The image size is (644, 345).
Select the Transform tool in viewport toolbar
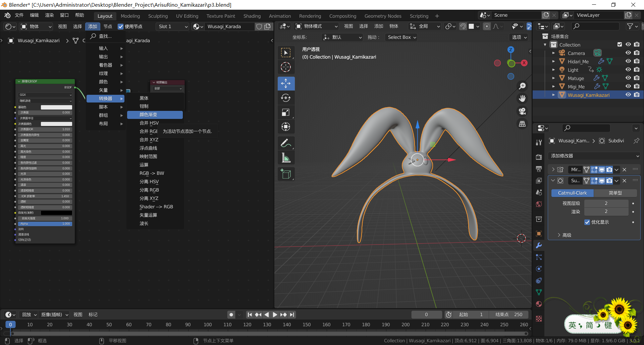coord(286,127)
